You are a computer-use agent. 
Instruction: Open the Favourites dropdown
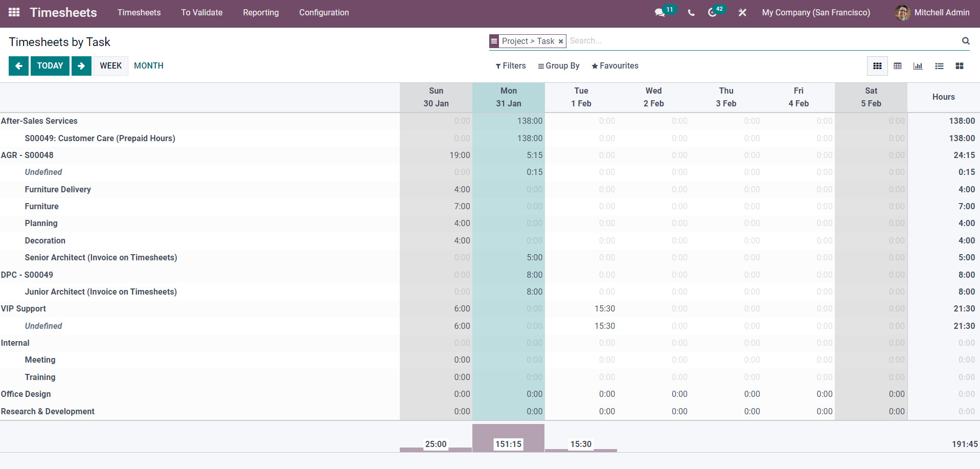(615, 65)
